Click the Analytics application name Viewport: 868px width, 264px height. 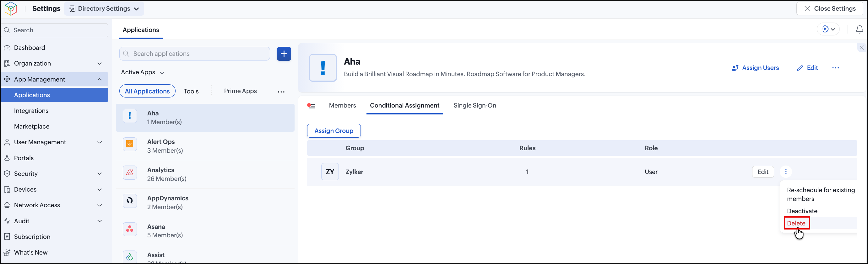pyautogui.click(x=161, y=170)
